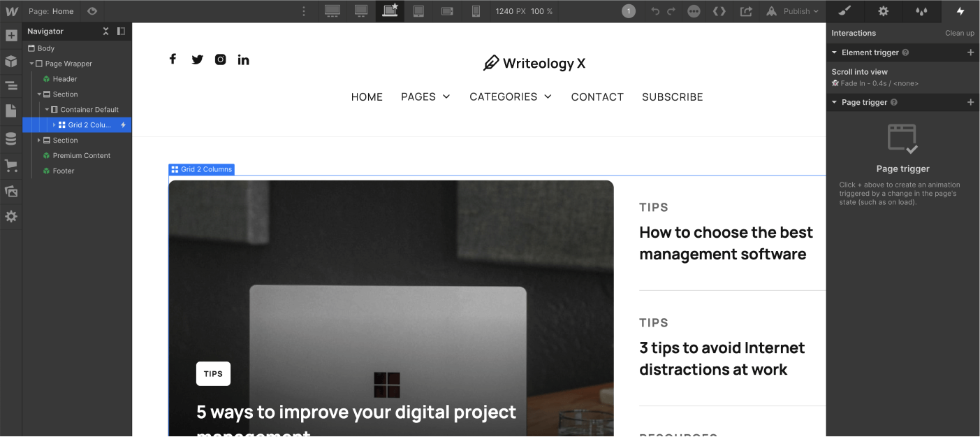Screen dimensions: 980x437
Task: Undo the last change
Action: 655,11
